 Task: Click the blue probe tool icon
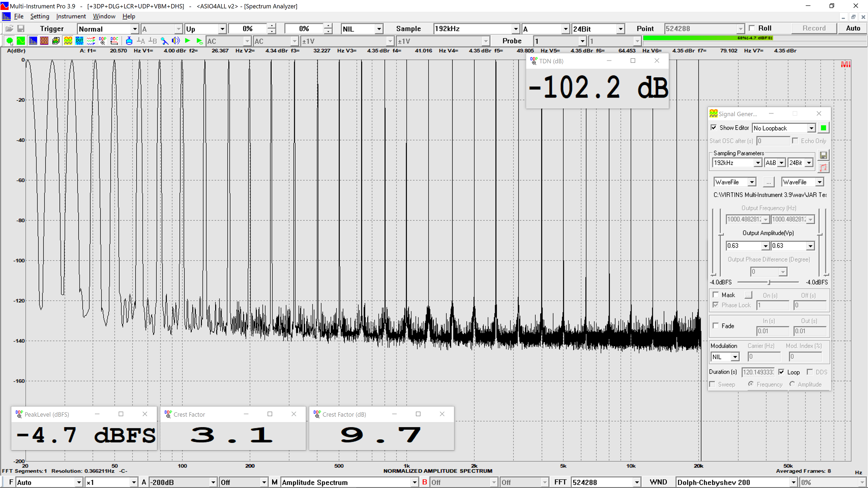point(165,41)
